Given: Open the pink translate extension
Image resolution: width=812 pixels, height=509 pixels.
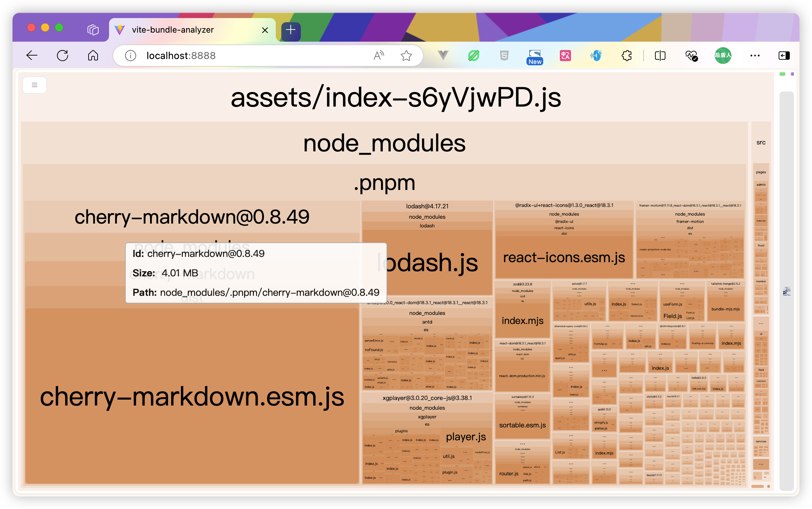Looking at the screenshot, I should (x=565, y=56).
